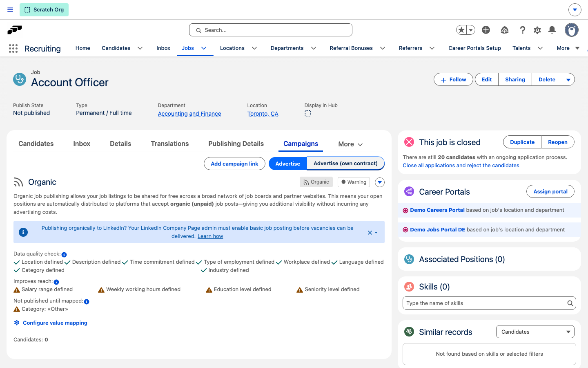Viewport: 588px width, 368px height.
Task: Open the Learn how link in banner
Action: [210, 236]
